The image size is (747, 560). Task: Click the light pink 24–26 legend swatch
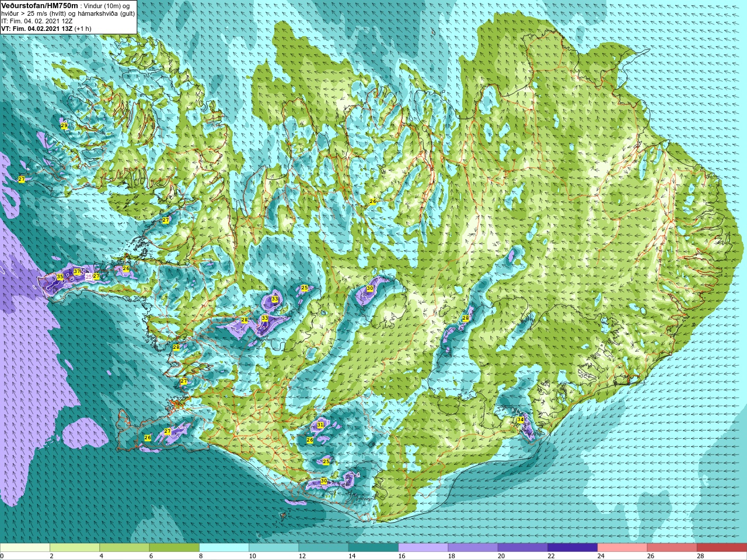click(622, 548)
